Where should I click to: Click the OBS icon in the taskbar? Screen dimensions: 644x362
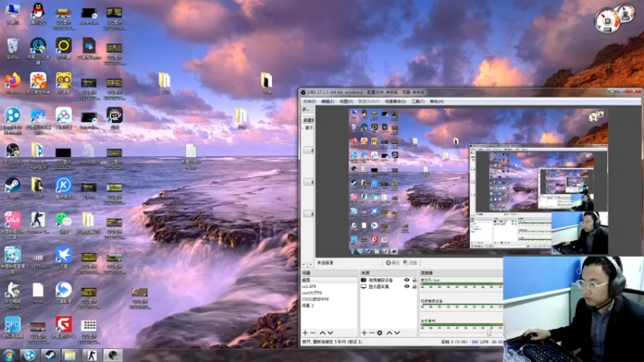pyautogui.click(x=113, y=355)
